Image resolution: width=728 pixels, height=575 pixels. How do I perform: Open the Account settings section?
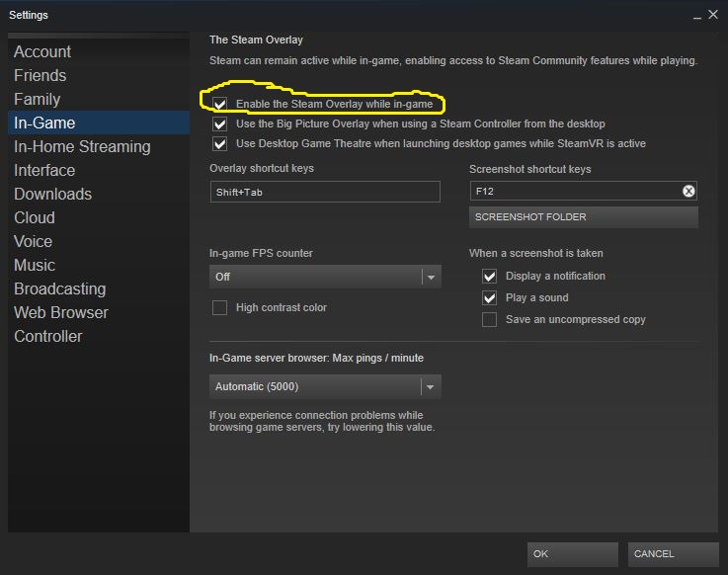[x=42, y=51]
